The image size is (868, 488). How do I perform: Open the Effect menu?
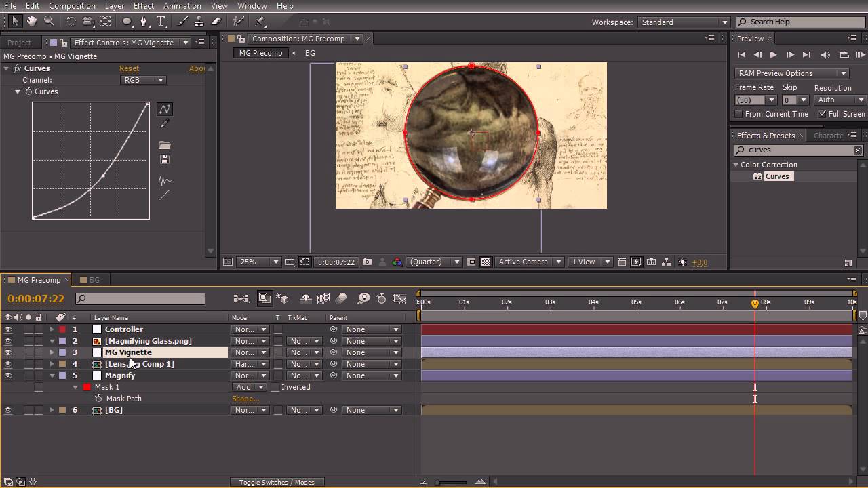coord(143,5)
